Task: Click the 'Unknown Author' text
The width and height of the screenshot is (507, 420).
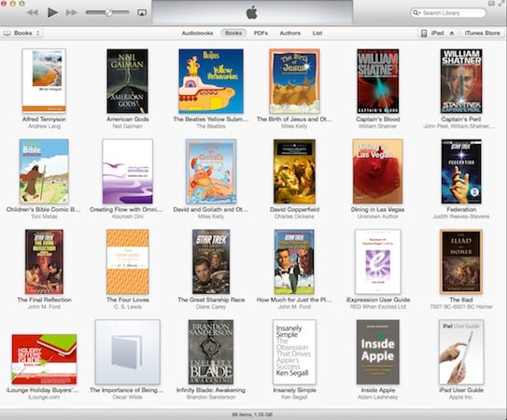Action: [377, 217]
